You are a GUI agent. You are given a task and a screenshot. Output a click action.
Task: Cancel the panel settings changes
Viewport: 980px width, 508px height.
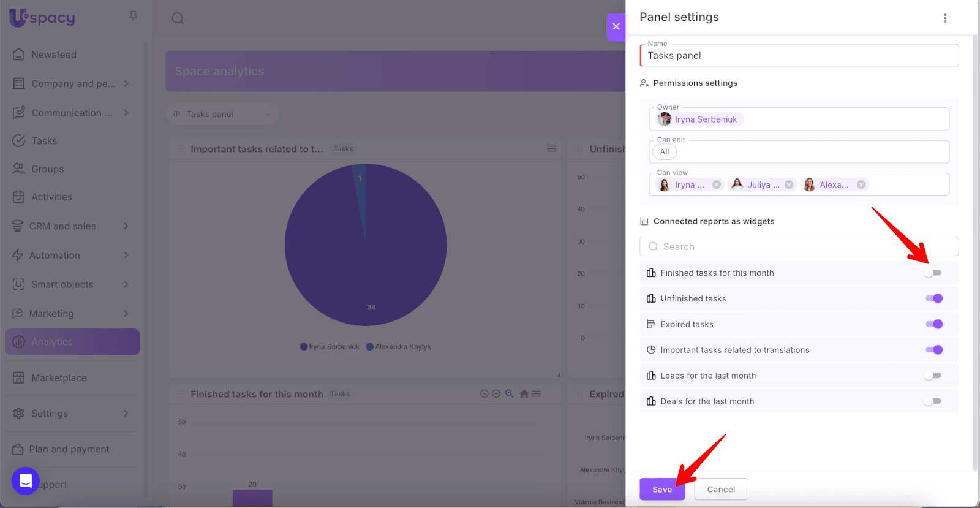[721, 489]
